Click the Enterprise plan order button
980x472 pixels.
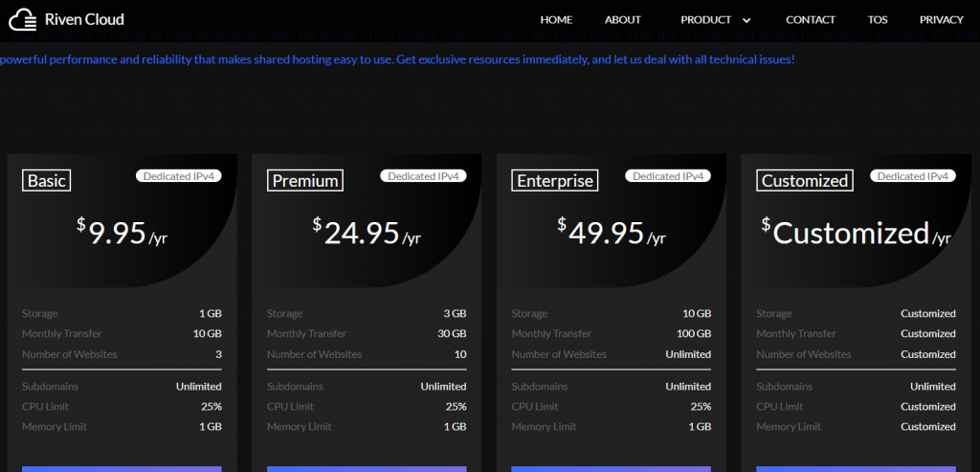pyautogui.click(x=612, y=469)
